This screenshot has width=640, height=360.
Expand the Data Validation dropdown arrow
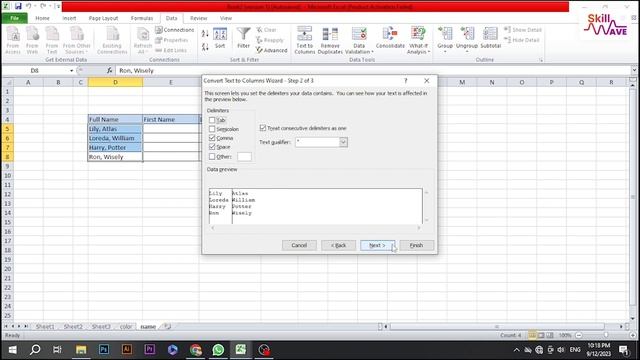point(372,52)
